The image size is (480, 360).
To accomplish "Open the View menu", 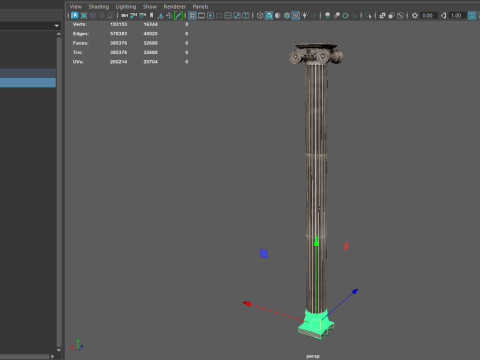I will [76, 7].
